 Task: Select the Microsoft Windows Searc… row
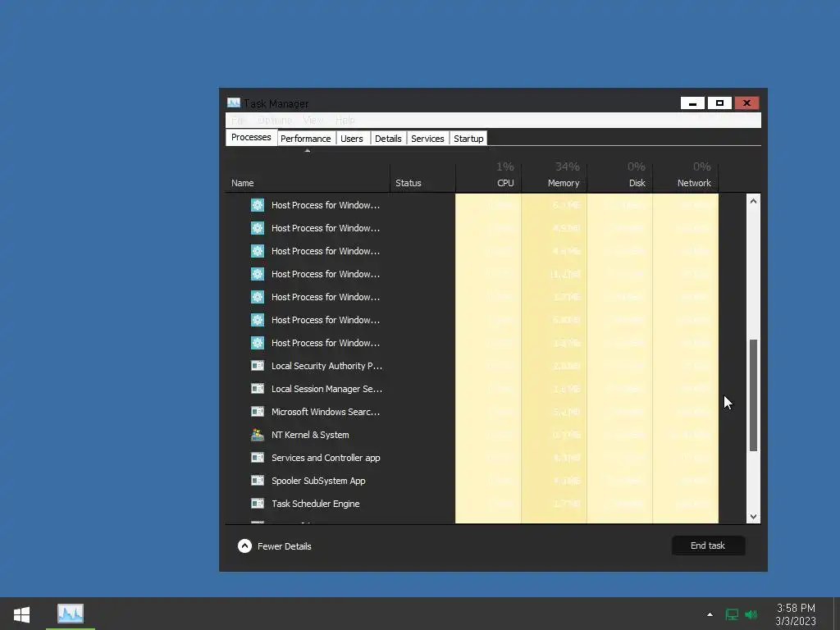pyautogui.click(x=472, y=412)
